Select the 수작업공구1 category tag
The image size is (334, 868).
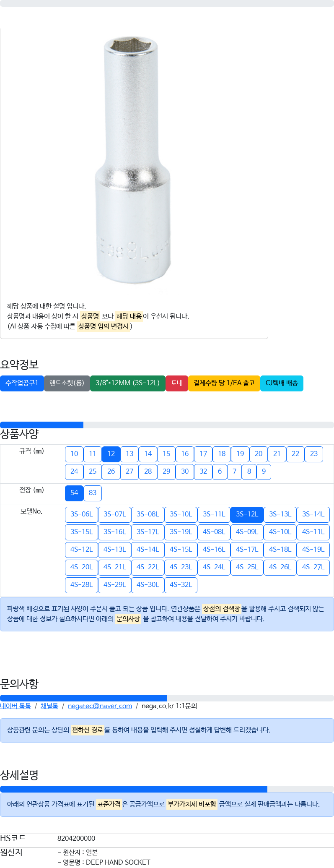tap(22, 383)
